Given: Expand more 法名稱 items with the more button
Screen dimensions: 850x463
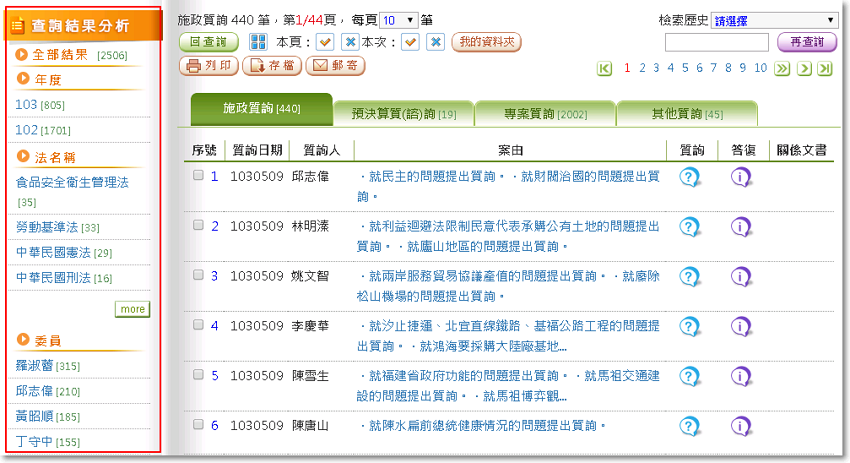Looking at the screenshot, I should 132,309.
